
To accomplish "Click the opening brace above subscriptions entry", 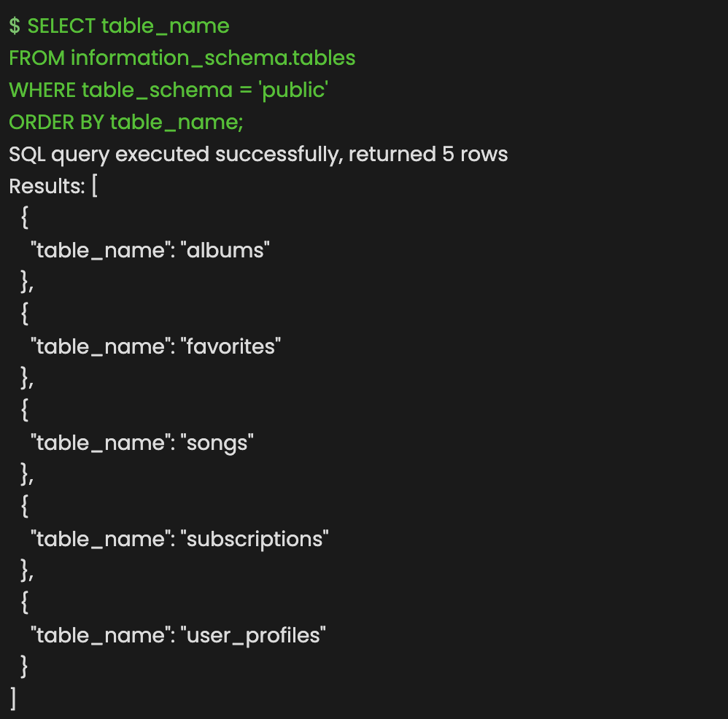I will 25,506.
